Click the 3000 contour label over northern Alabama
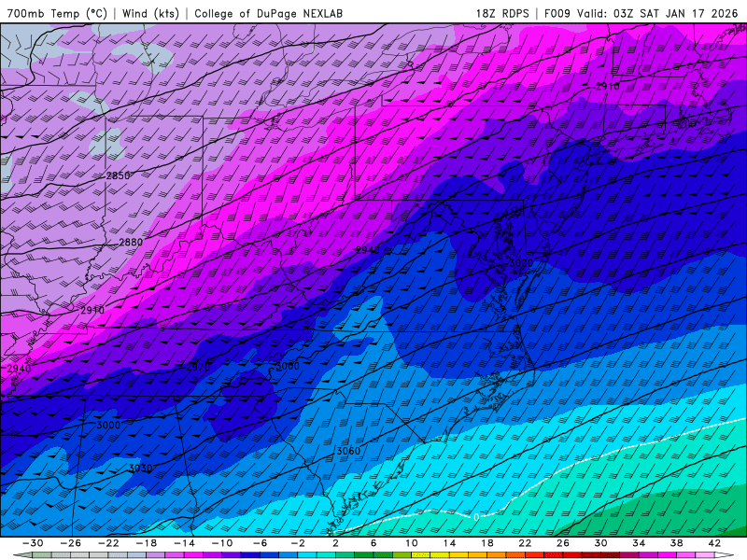Screen dimensions: 747x560 (x=108, y=426)
